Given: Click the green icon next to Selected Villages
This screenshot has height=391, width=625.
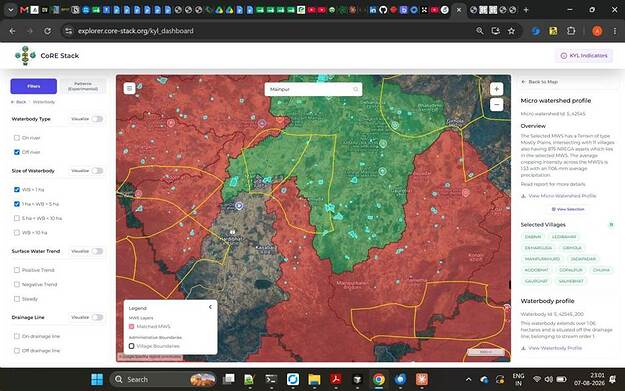Looking at the screenshot, I should (x=611, y=224).
